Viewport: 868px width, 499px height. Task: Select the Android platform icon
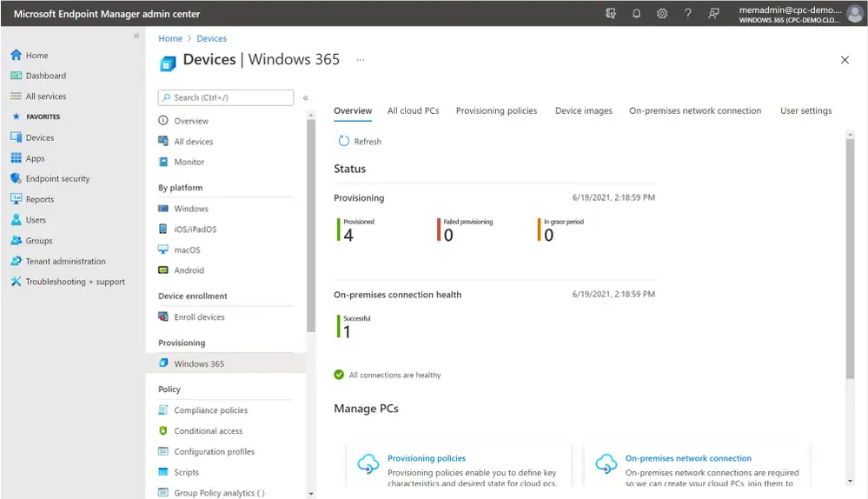click(x=163, y=269)
